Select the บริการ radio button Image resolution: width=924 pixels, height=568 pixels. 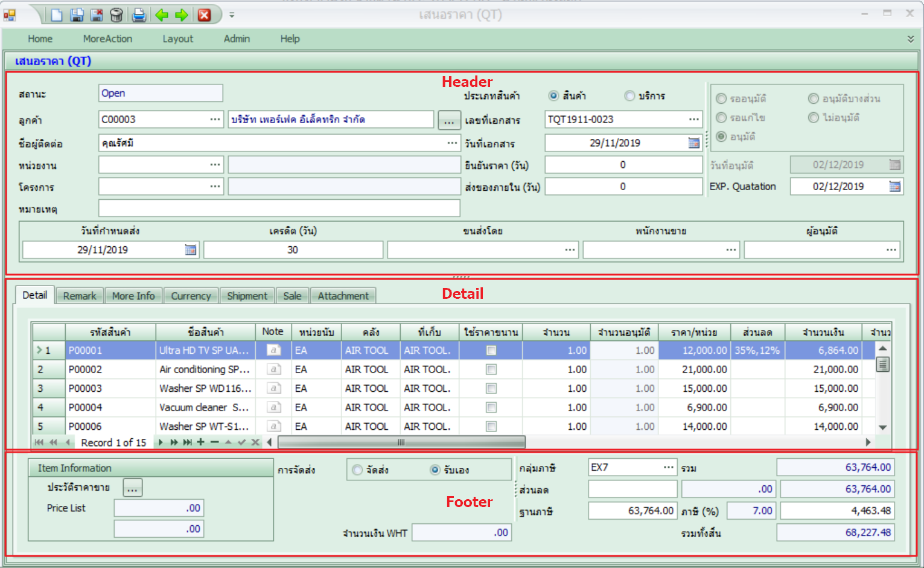coord(630,96)
